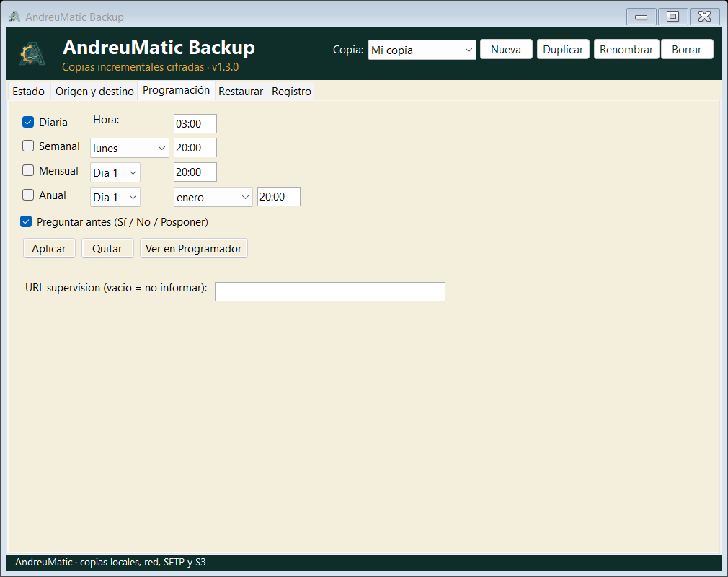Select the Programación tab
Viewport: 728px width, 577px height.
(177, 90)
